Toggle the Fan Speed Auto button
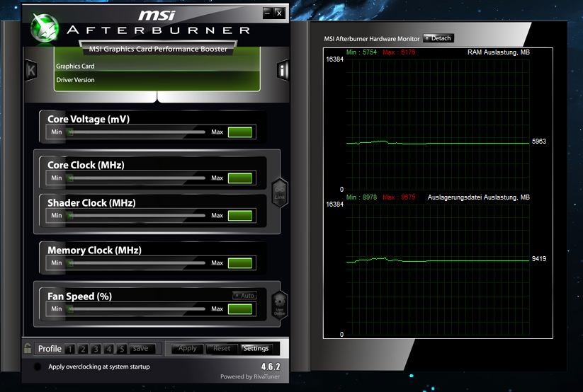583x392 pixels. coord(244,295)
